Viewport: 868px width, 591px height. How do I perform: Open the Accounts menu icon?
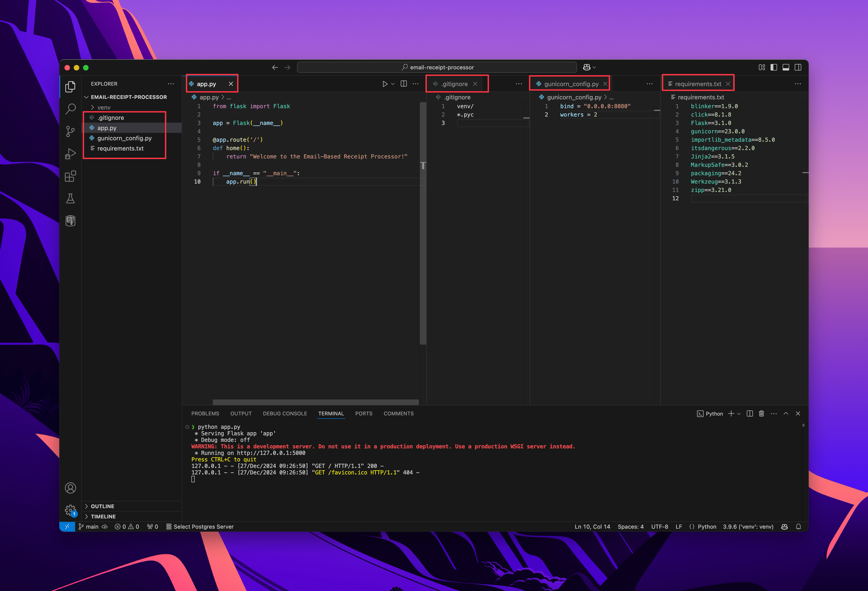coord(70,488)
